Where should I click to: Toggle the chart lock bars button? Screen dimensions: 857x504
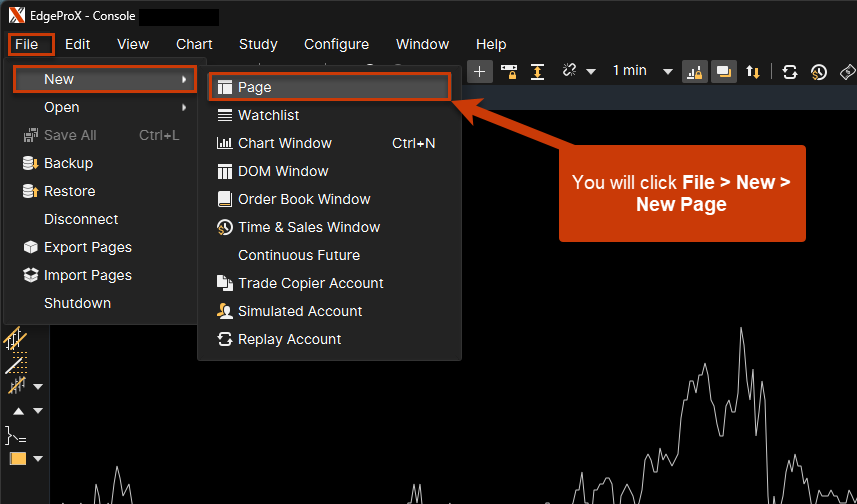[694, 71]
